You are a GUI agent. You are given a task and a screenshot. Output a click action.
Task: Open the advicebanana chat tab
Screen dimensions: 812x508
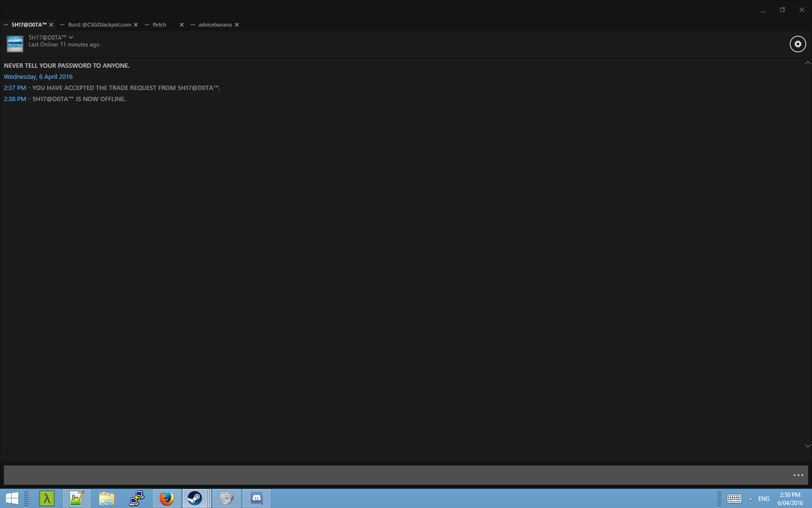click(x=215, y=25)
